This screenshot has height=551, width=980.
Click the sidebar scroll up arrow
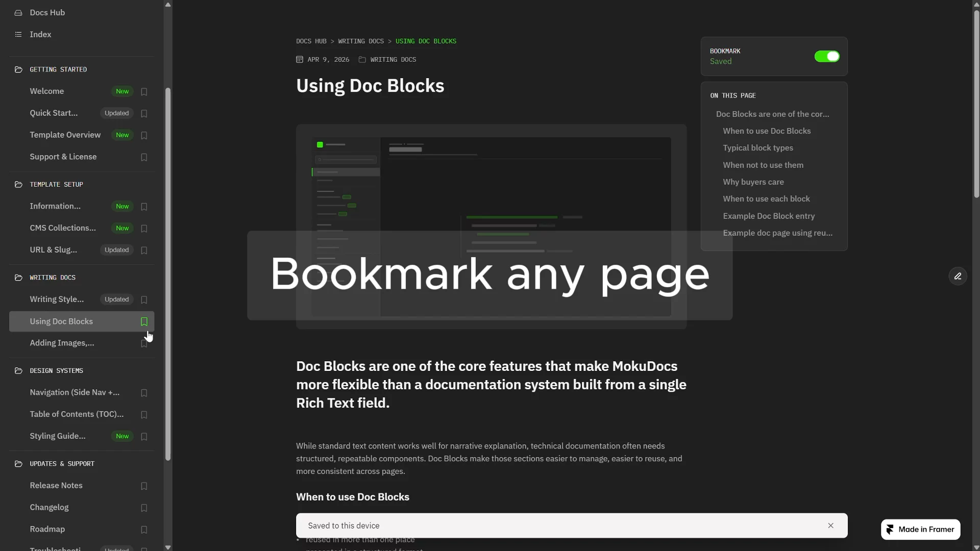[168, 4]
